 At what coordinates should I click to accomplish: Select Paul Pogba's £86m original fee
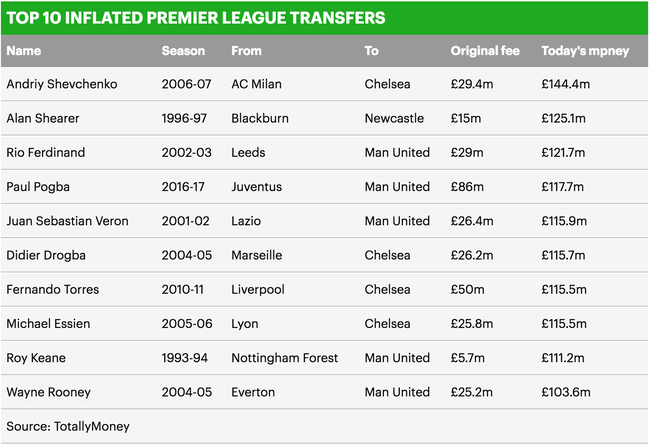(467, 187)
